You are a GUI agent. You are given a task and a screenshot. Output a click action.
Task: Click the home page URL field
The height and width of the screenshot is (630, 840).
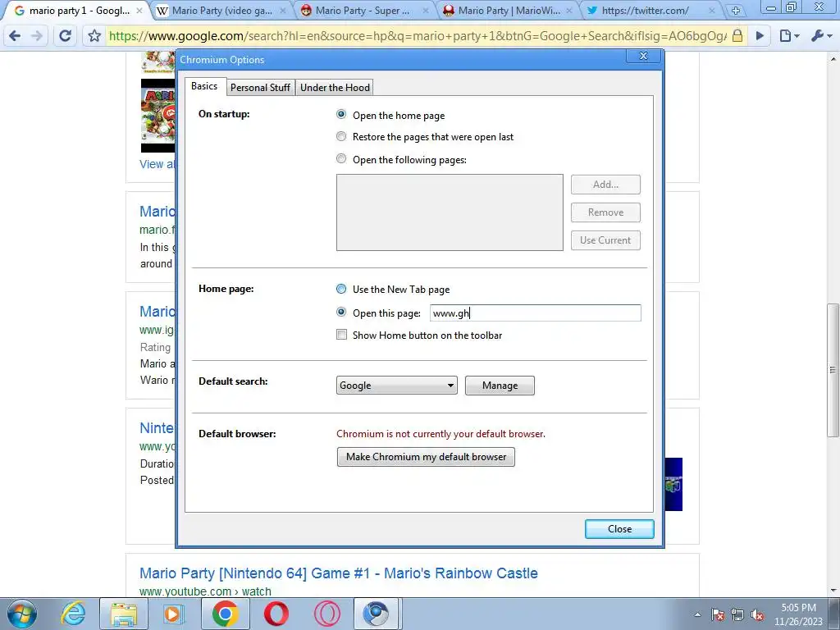[535, 313]
